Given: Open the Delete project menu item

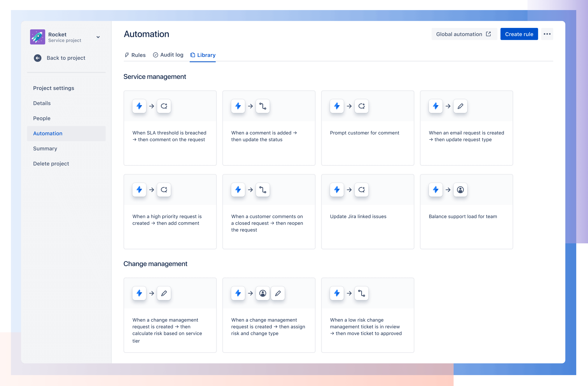Looking at the screenshot, I should (x=51, y=163).
